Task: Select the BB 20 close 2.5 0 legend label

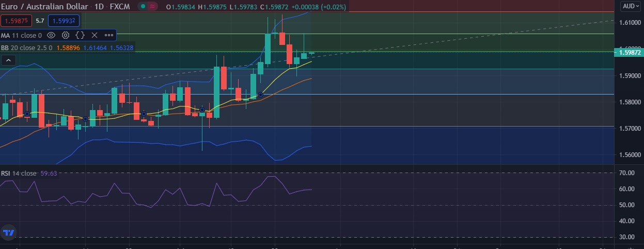Action: (x=27, y=48)
